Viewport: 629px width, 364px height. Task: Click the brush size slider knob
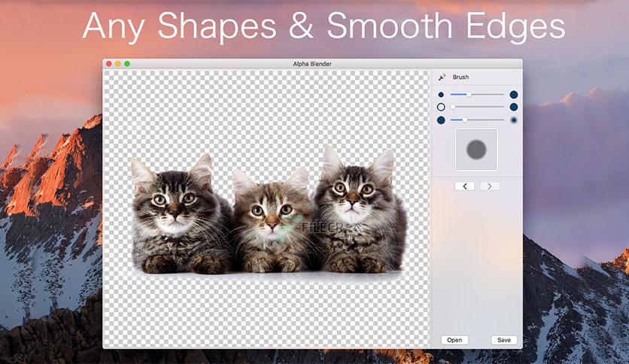[x=468, y=94]
